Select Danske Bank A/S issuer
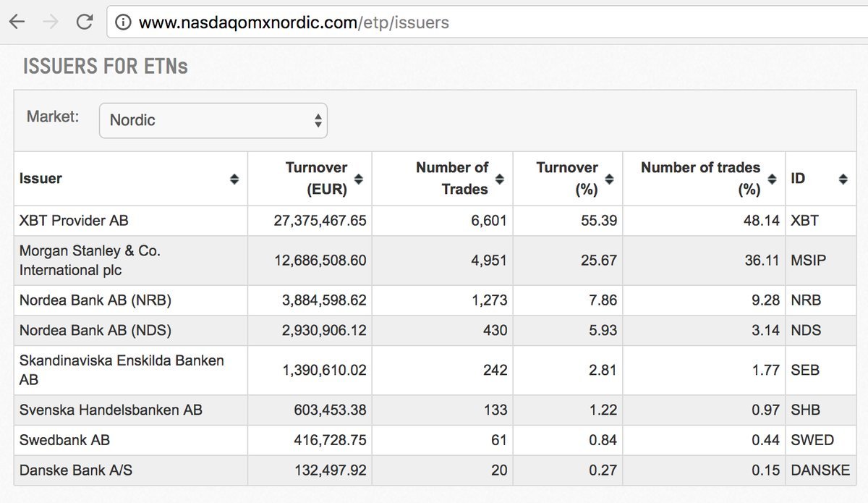 [76, 470]
